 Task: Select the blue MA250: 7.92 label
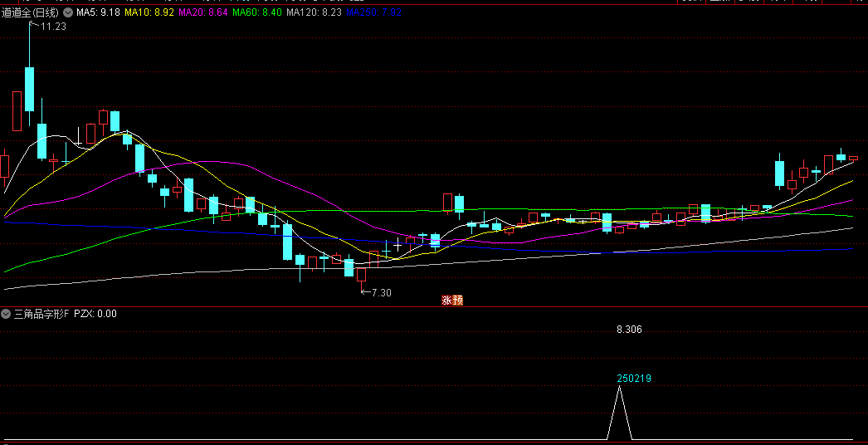pos(373,12)
